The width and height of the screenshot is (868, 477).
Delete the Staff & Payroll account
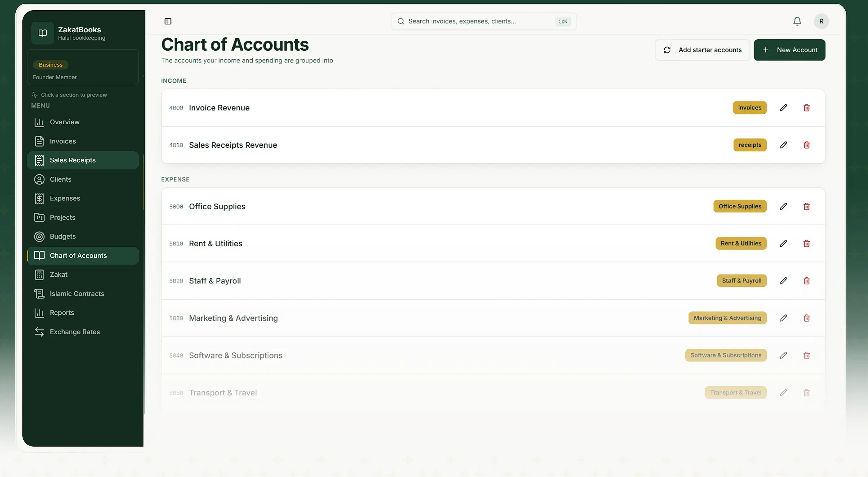806,281
